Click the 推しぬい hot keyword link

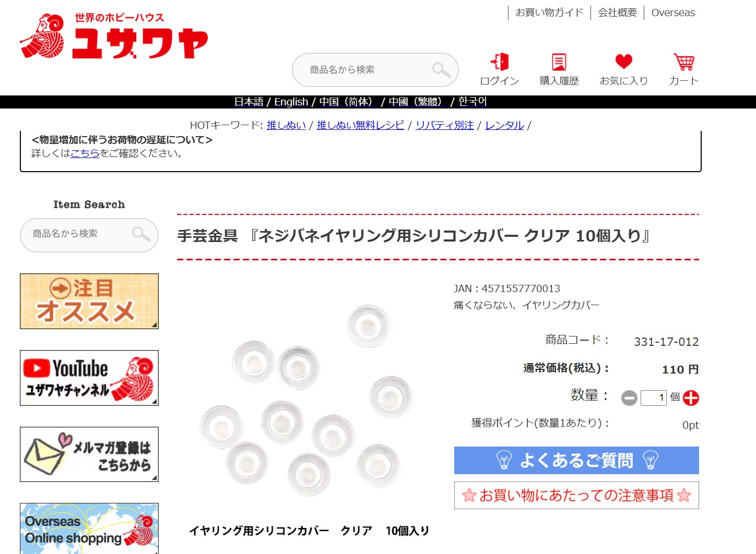pos(286,125)
